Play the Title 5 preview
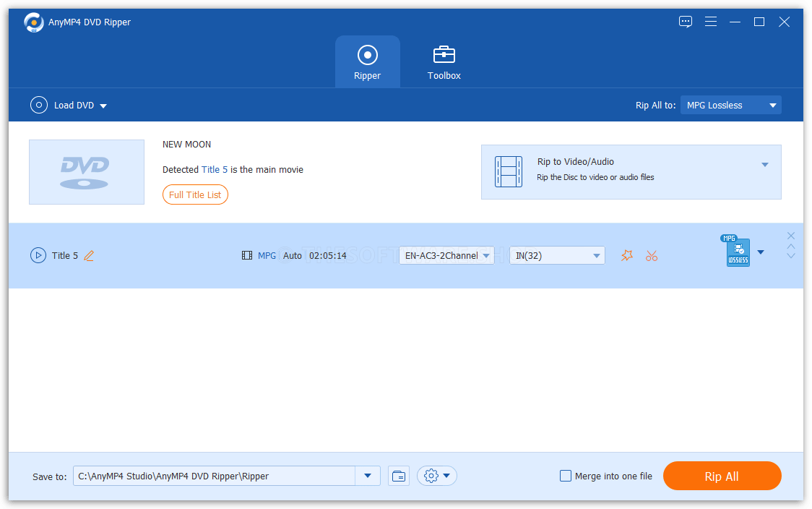The image size is (812, 509). [38, 255]
